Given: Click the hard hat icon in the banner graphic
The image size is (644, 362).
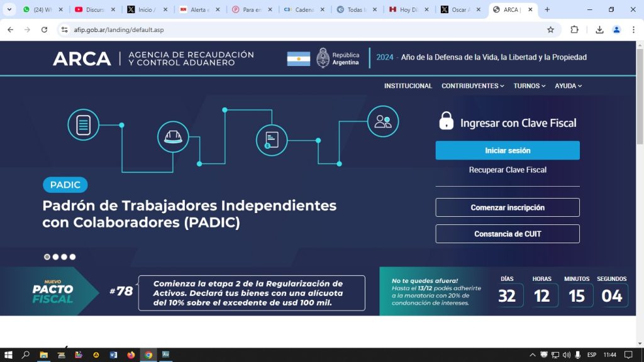Looking at the screenshot, I should pyautogui.click(x=172, y=137).
